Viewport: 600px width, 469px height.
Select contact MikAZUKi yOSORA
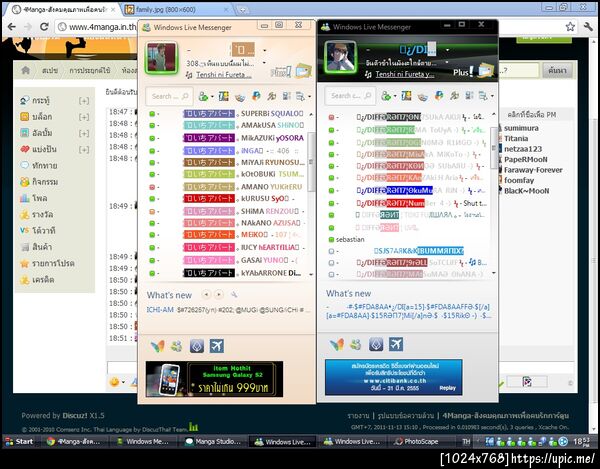click(227, 138)
